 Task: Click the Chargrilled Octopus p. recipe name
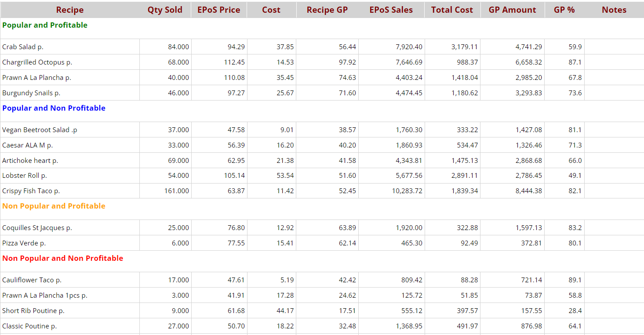pos(37,62)
